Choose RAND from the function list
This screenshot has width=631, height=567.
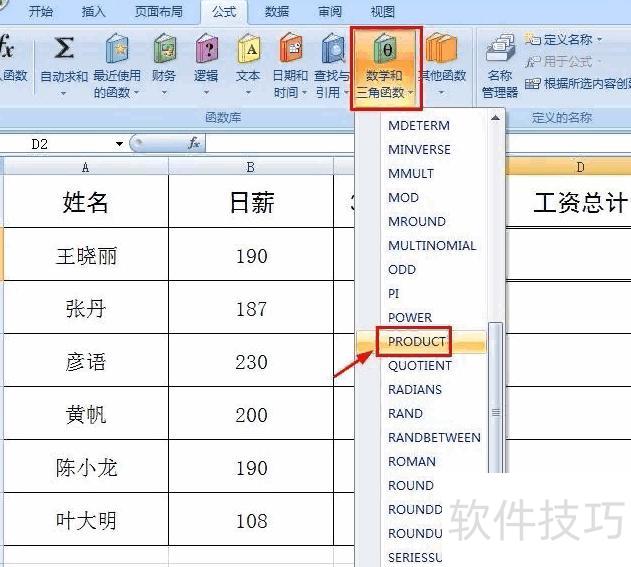tap(405, 414)
